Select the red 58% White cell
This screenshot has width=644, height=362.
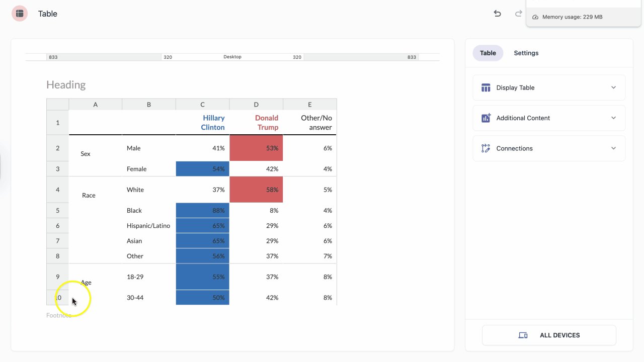click(x=256, y=190)
